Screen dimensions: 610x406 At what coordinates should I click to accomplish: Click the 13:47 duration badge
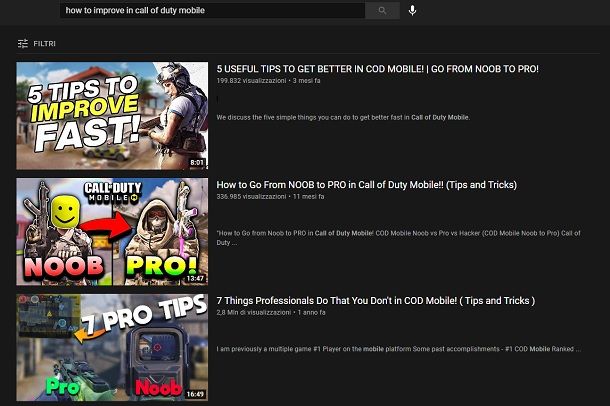click(x=195, y=278)
